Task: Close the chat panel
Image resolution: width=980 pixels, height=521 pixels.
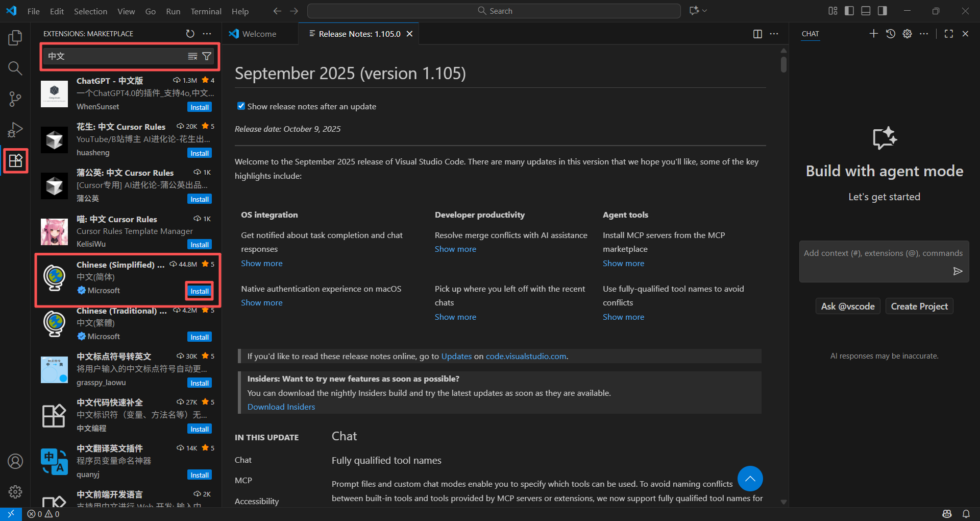Action: pos(965,34)
